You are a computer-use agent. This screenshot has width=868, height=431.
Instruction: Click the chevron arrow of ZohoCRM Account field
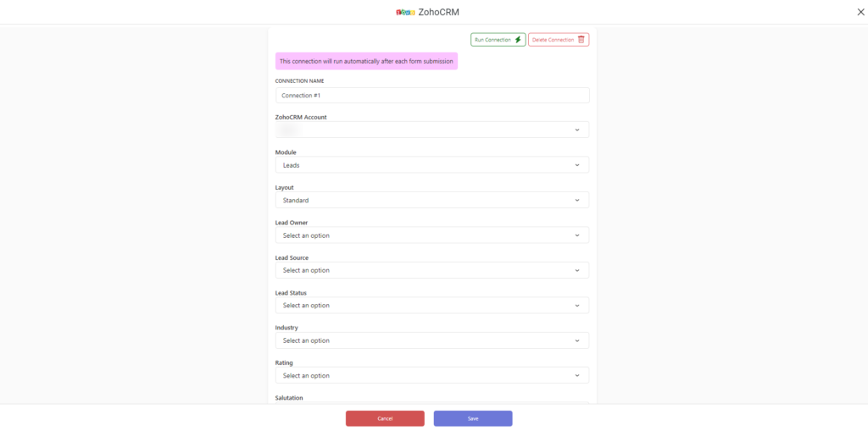point(576,130)
